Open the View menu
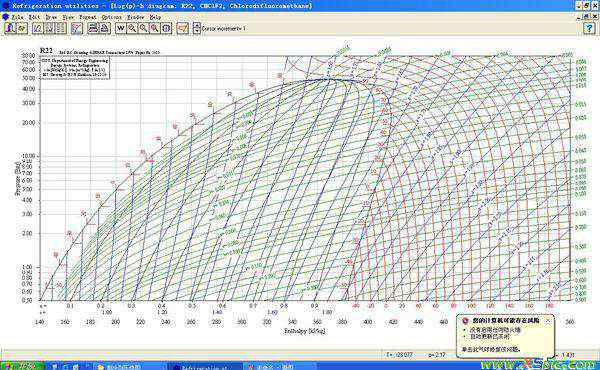Viewport: 600px width, 370px height. (68, 17)
